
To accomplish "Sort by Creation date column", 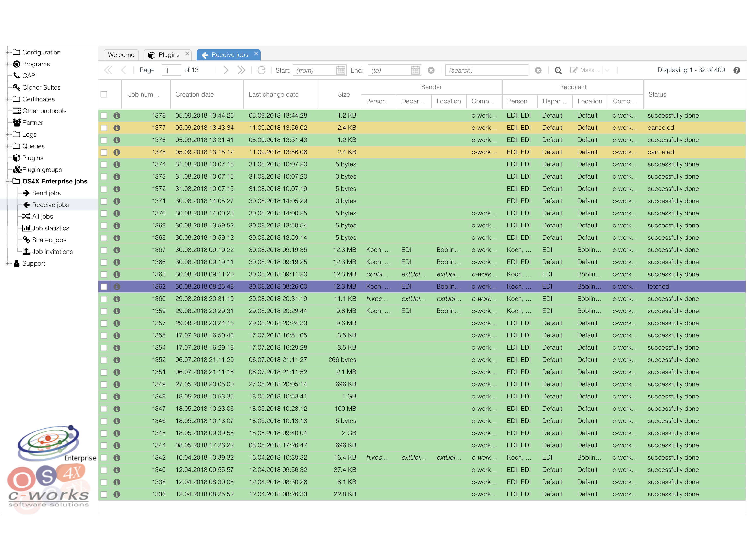I will click(x=207, y=95).
